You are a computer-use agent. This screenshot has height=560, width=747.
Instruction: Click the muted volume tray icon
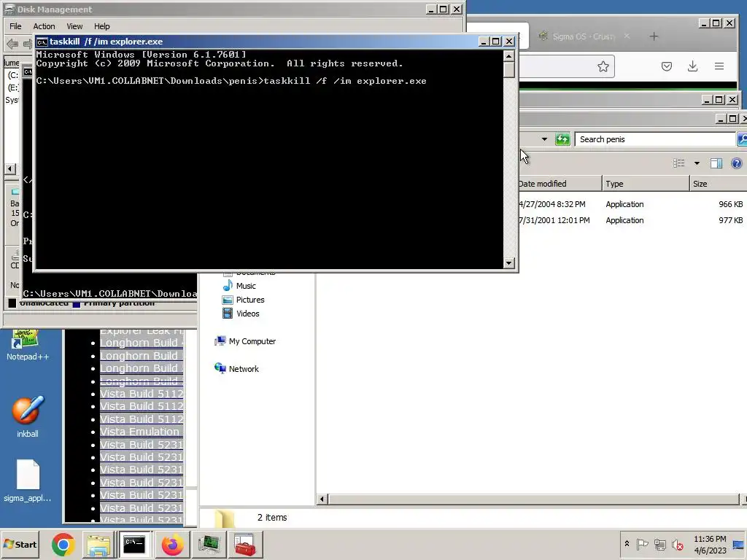pyautogui.click(x=677, y=544)
